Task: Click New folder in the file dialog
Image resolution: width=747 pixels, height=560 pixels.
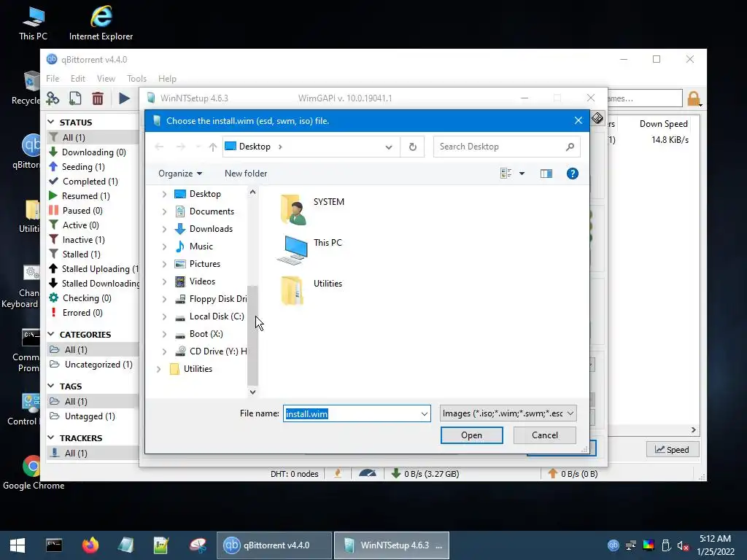Action: tap(246, 174)
